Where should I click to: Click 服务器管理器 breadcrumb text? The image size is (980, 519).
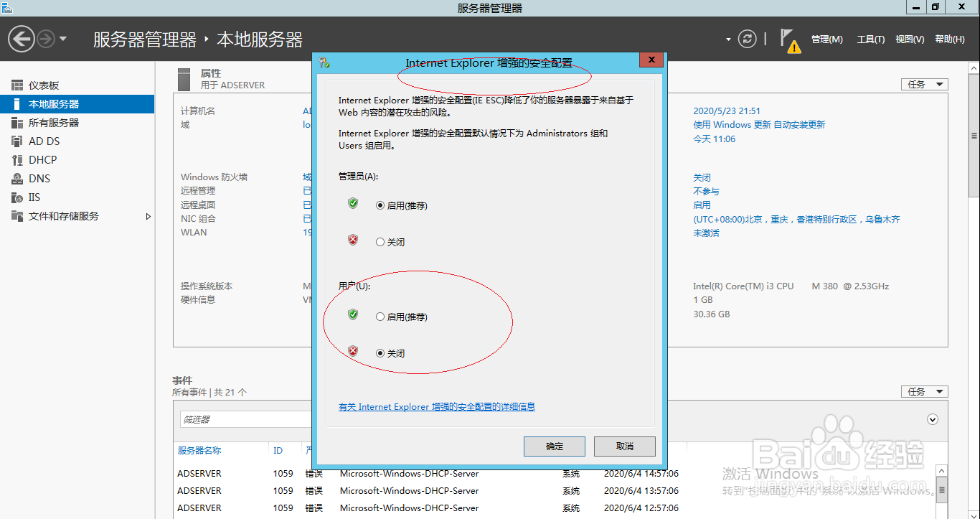click(x=144, y=39)
